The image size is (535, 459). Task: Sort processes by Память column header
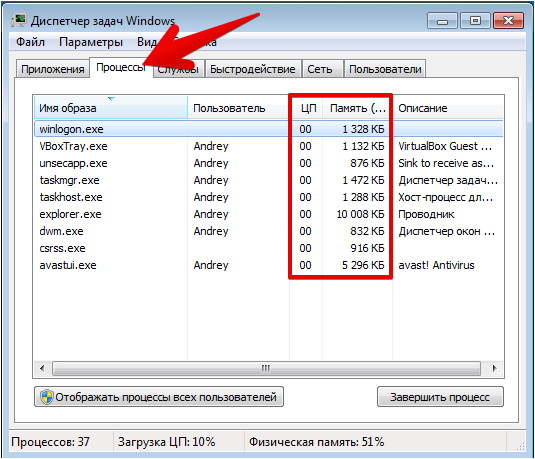[x=357, y=108]
